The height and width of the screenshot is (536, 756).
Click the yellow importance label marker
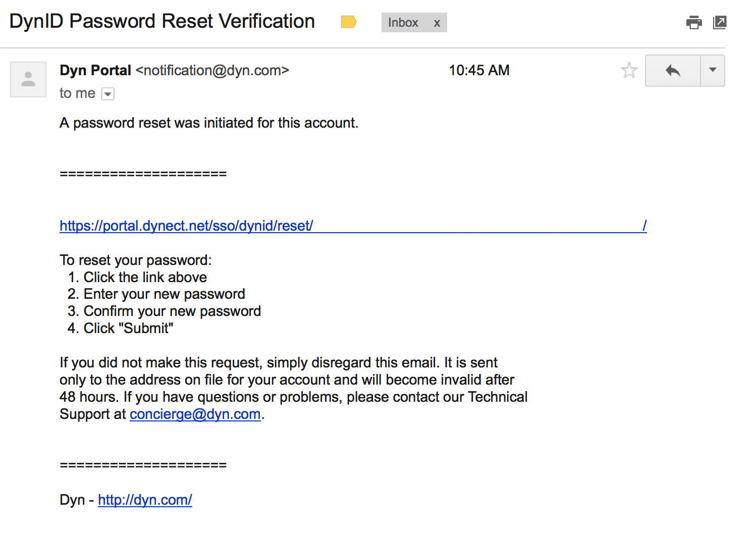[349, 22]
